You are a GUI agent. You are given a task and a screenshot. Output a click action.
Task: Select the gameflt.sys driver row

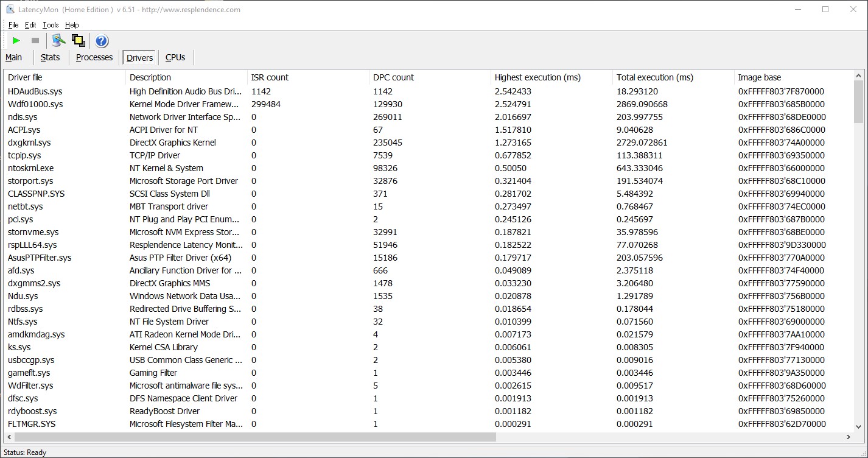[429, 373]
